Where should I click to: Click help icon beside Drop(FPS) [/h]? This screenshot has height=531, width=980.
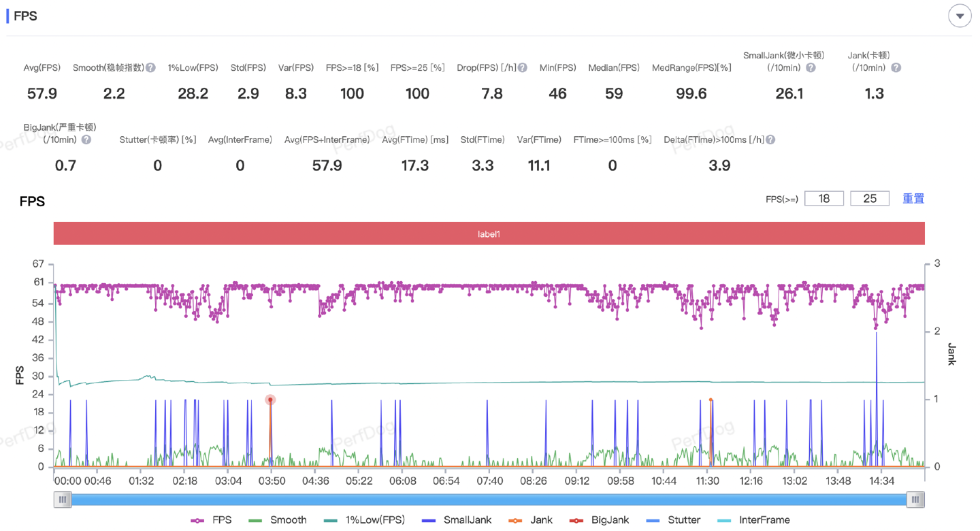pos(522,68)
